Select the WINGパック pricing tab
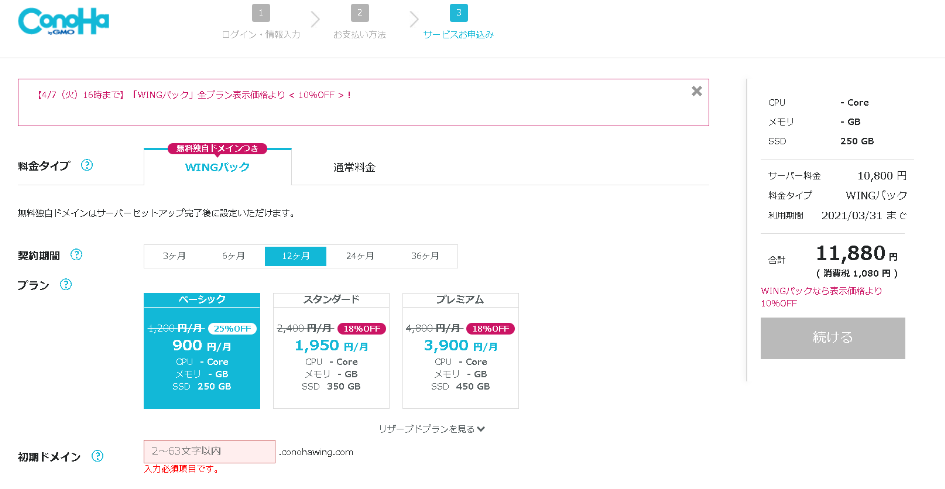This screenshot has height=489, width=945. [218, 167]
